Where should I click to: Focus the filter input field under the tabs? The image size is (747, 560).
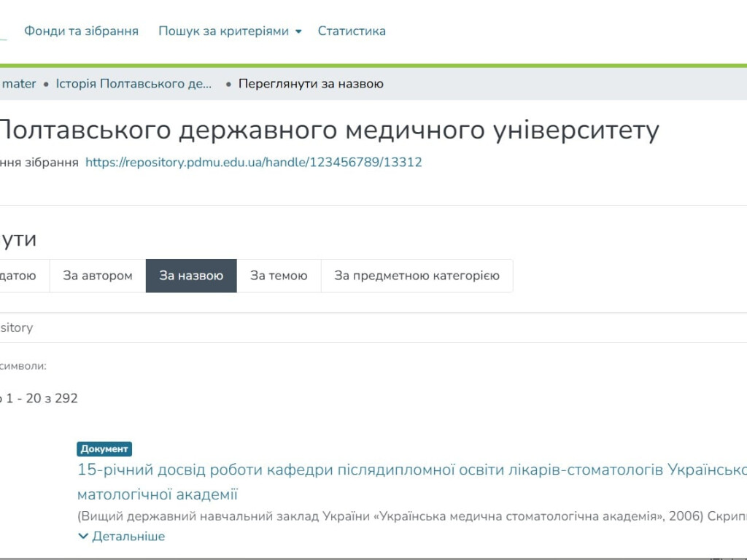pos(365,328)
